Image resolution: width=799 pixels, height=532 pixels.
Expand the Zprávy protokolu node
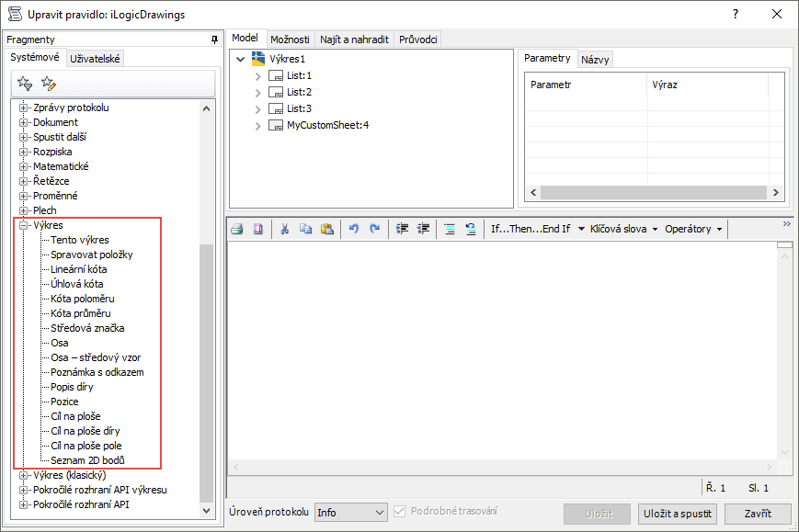pos(23,108)
